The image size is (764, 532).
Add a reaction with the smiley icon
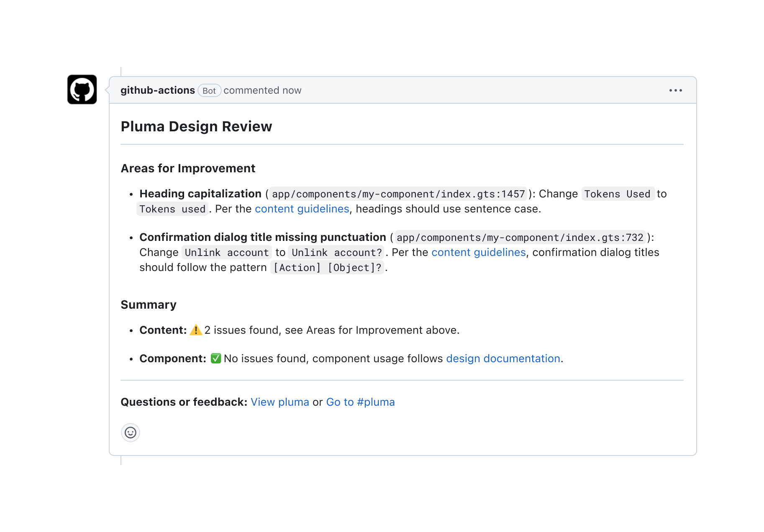[x=131, y=432]
